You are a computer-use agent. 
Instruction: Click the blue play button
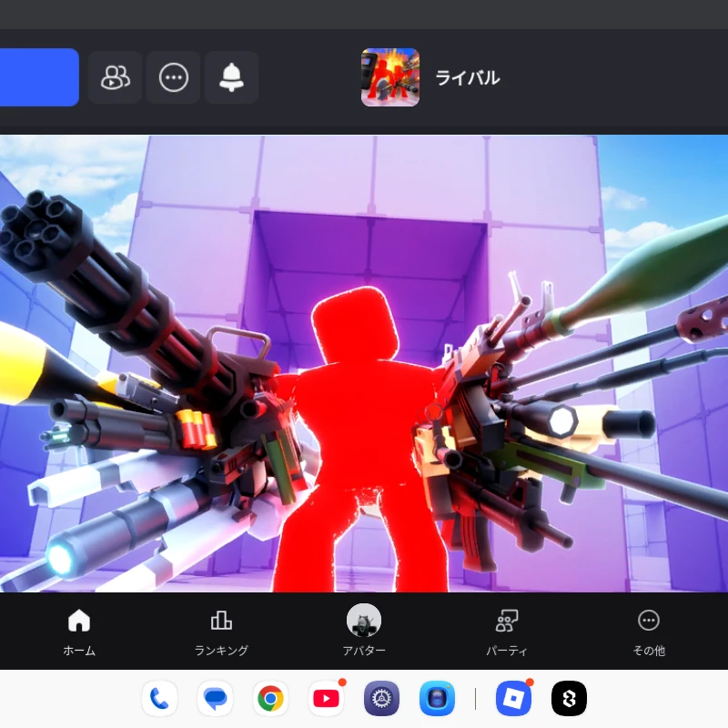click(x=39, y=77)
